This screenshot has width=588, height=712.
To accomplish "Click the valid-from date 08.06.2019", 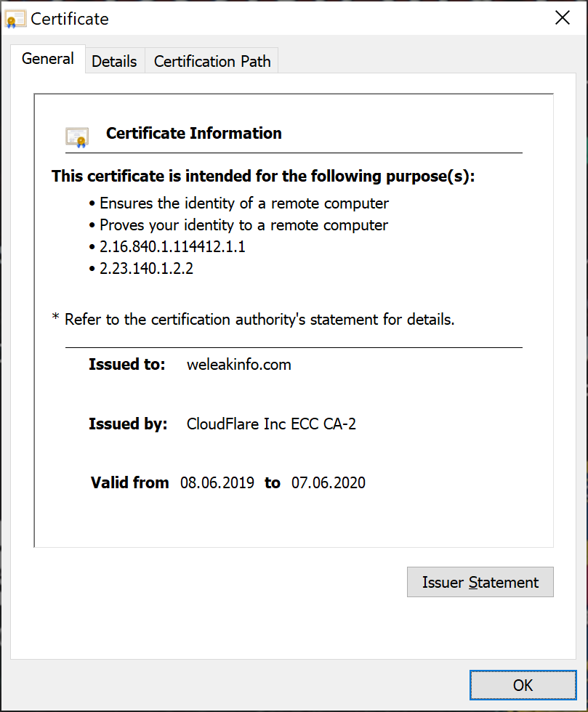I will click(x=217, y=482).
